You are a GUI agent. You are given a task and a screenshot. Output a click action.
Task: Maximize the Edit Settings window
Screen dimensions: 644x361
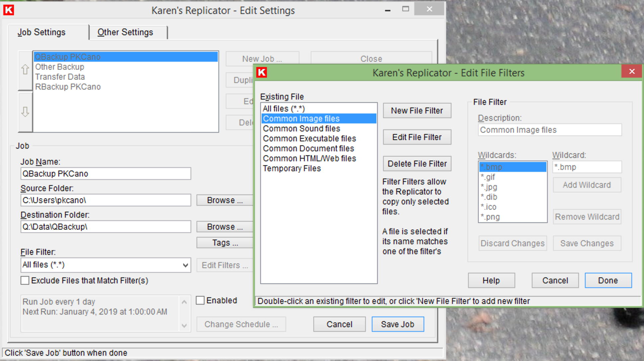tap(405, 9)
